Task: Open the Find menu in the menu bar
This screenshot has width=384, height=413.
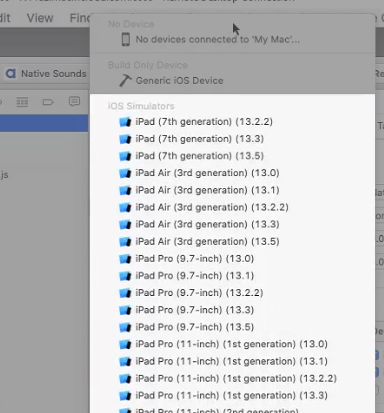Action: pos(80,18)
